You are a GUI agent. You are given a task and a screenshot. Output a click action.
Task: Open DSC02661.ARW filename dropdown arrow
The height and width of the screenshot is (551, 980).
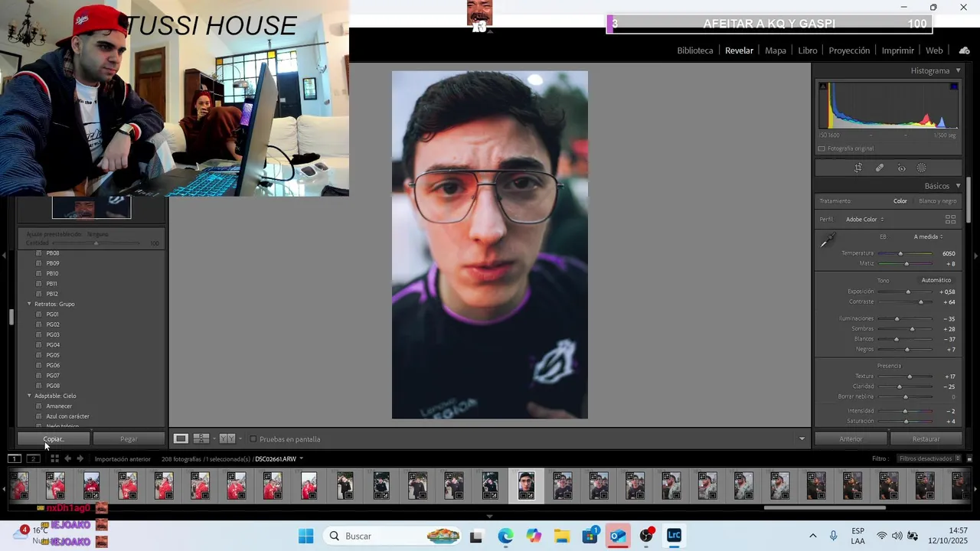click(x=301, y=458)
